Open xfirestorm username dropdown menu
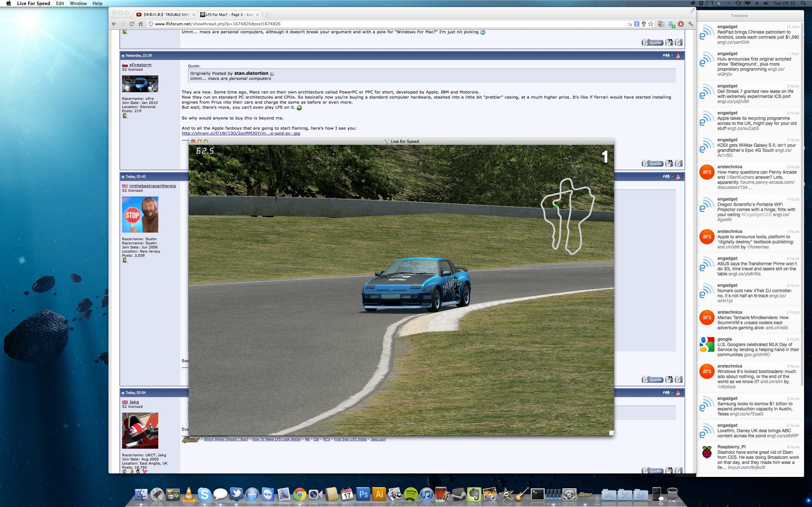Viewport: 812px width, 507px height. tap(140, 65)
